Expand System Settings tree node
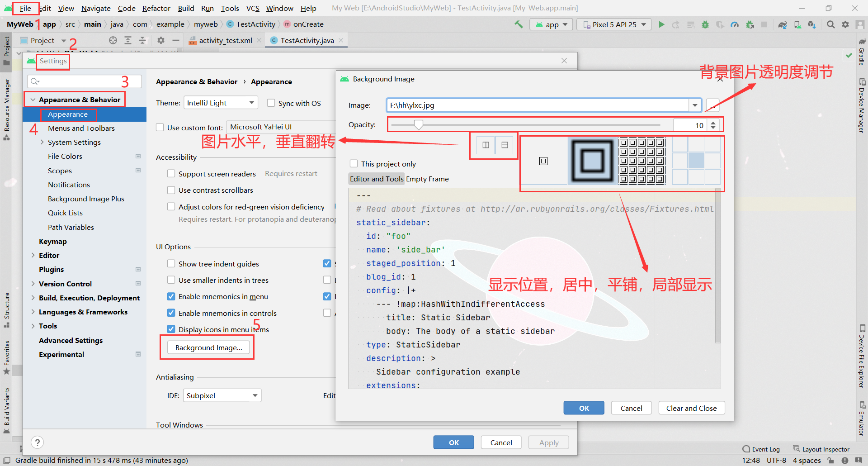868x466 pixels. click(x=42, y=142)
